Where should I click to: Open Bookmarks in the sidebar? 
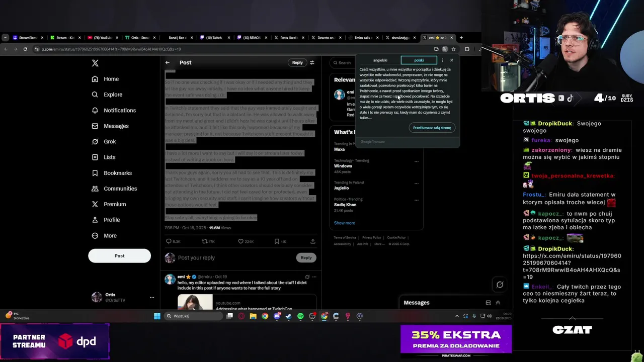[111, 173]
